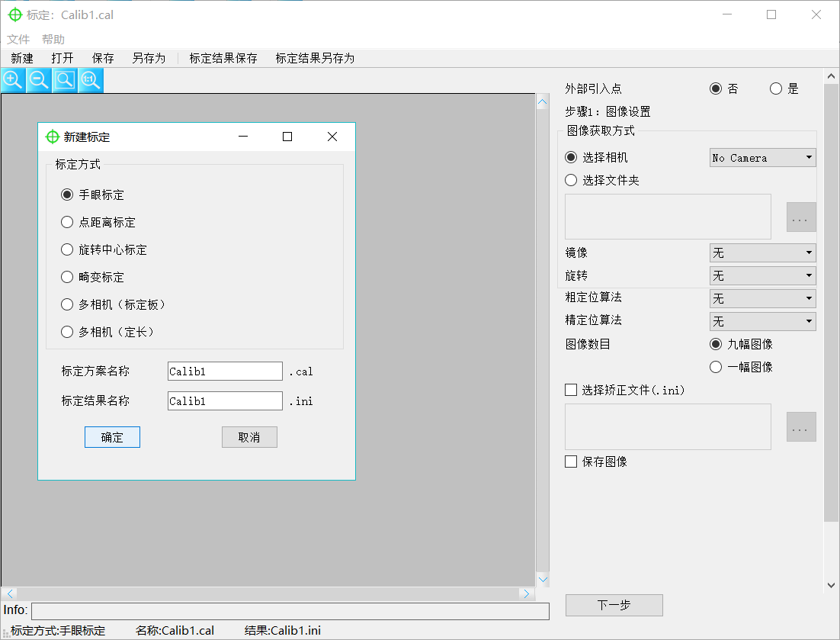The height and width of the screenshot is (640, 840).
Task: Enable the 保存图像 checkbox
Action: tap(571, 461)
